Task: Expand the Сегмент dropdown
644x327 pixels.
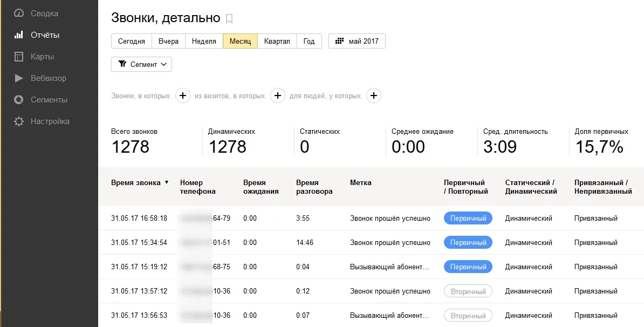Action: pyautogui.click(x=141, y=64)
